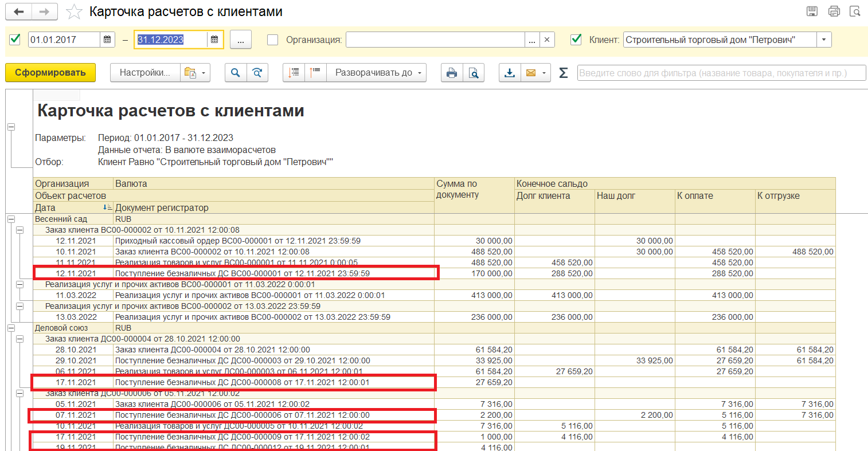Click the top-right printer icon
Viewport: 868px width, 451px height.
[x=834, y=11]
